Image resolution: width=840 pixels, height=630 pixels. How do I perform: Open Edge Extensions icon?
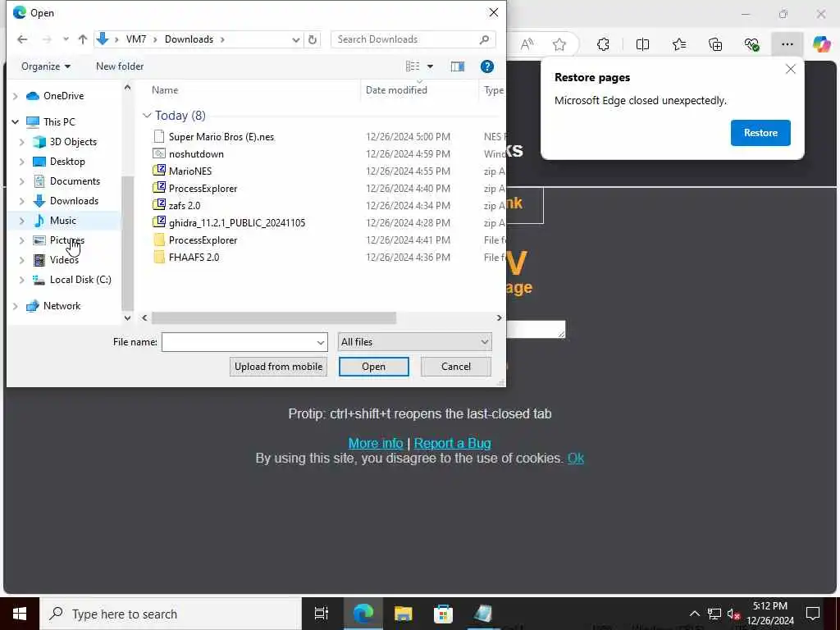pyautogui.click(x=603, y=44)
